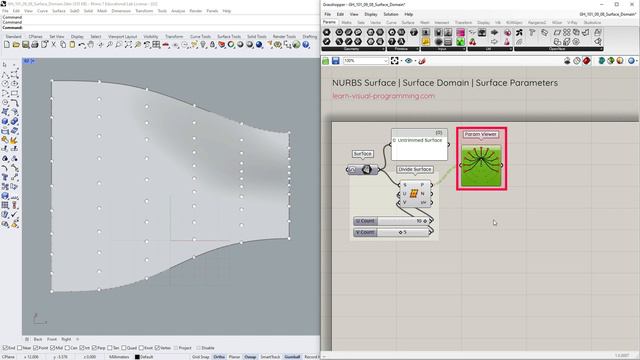Toggle the Disable osnap checkbox
This screenshot has width=640, height=360.
tap(199, 348)
